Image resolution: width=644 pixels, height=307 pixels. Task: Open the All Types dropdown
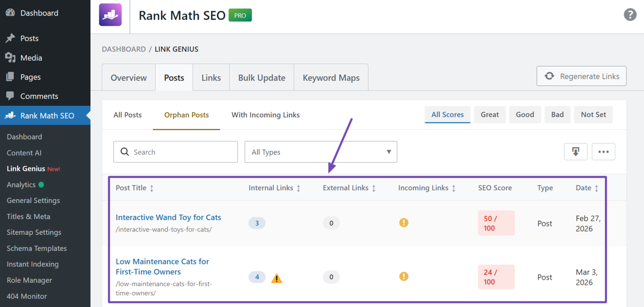coord(321,152)
